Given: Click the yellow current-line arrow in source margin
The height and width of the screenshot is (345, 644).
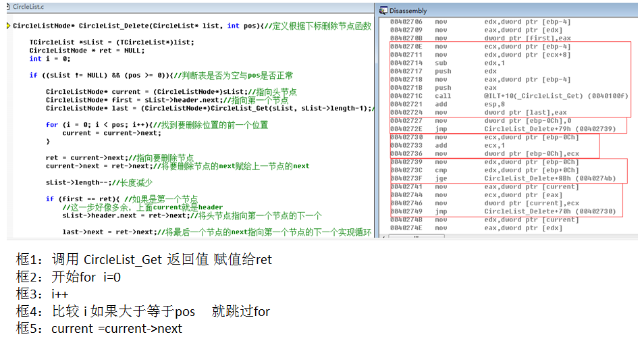Looking at the screenshot, I should click(8, 26).
